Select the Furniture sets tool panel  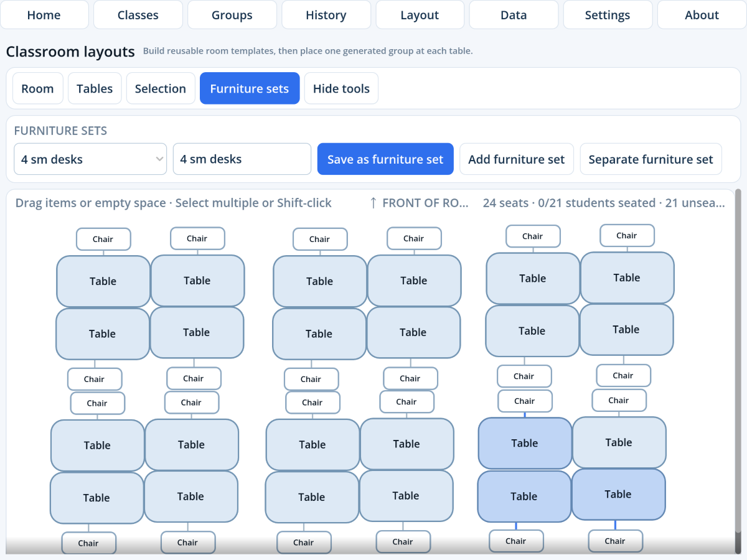[x=250, y=88]
